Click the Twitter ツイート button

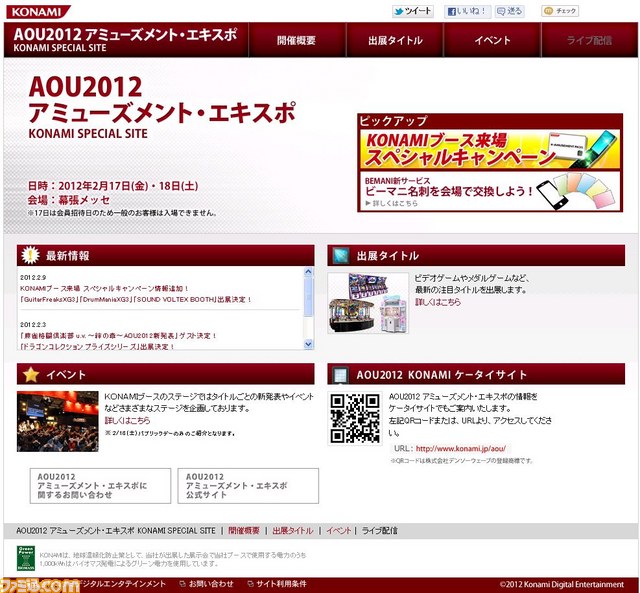[x=413, y=11]
